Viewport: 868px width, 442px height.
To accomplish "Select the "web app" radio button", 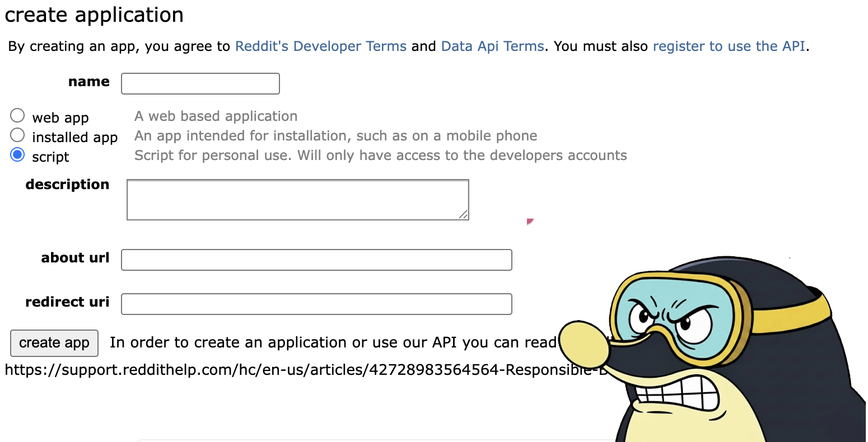I will (17, 115).
